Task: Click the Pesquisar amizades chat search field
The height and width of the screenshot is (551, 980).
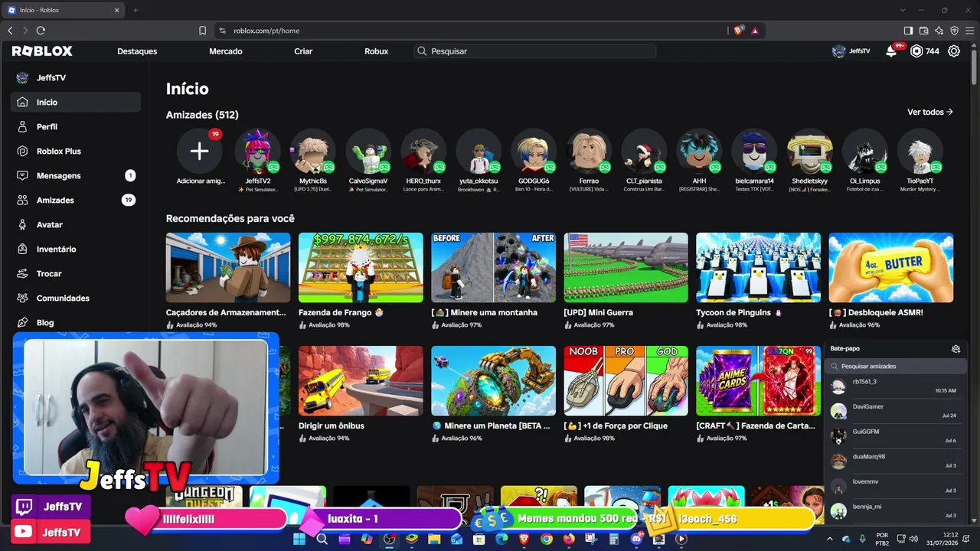Action: 894,366
